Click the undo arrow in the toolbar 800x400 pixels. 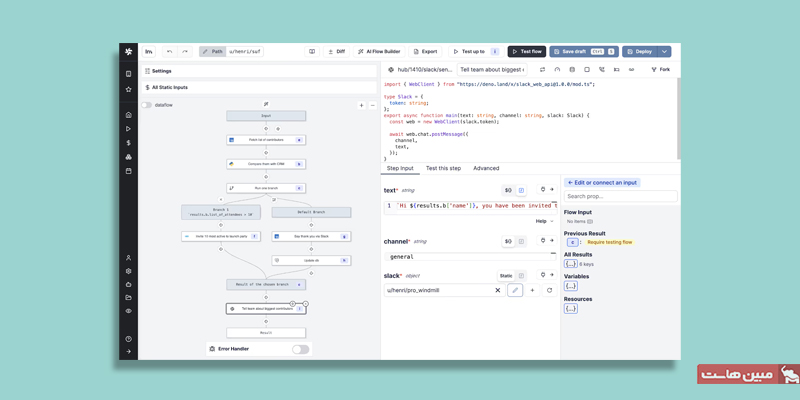[170, 51]
